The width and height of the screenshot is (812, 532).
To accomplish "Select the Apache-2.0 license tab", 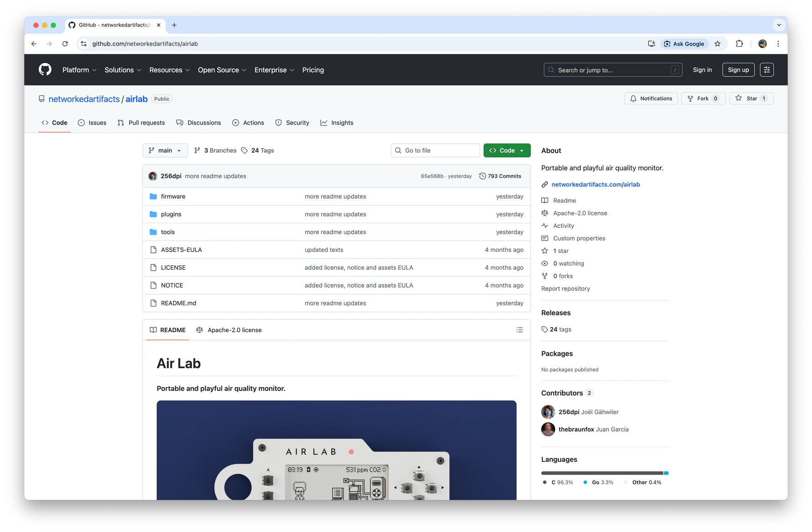I will 229,330.
